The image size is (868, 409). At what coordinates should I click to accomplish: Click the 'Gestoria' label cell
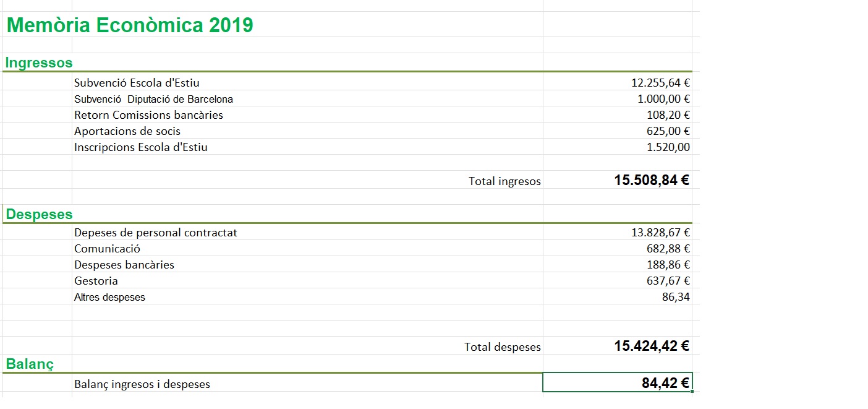96,281
